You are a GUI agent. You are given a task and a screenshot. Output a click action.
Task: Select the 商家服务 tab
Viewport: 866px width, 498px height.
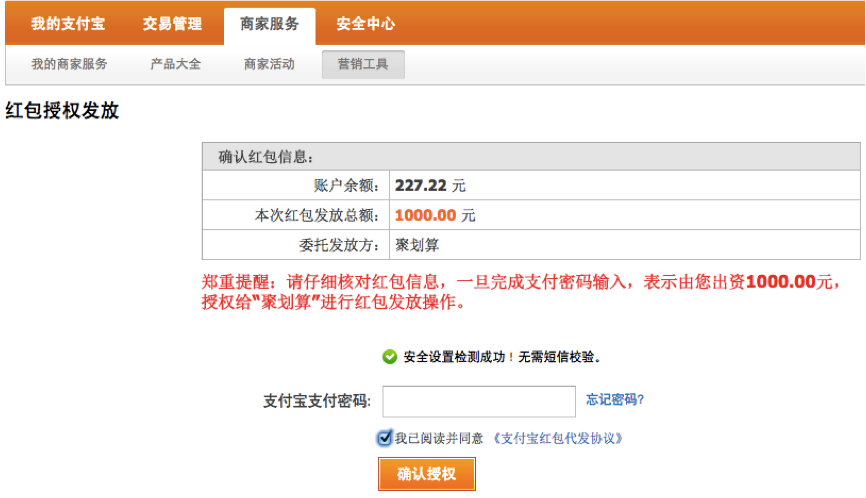pyautogui.click(x=270, y=25)
